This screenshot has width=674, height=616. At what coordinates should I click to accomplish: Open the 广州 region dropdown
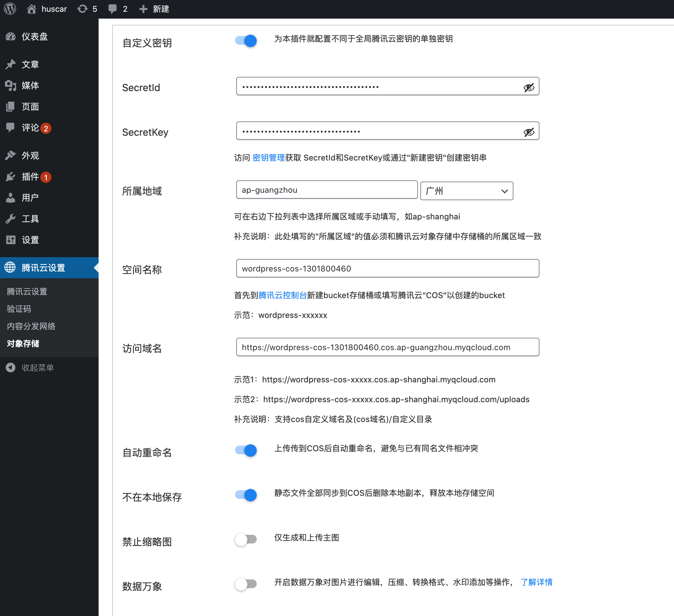point(467,191)
